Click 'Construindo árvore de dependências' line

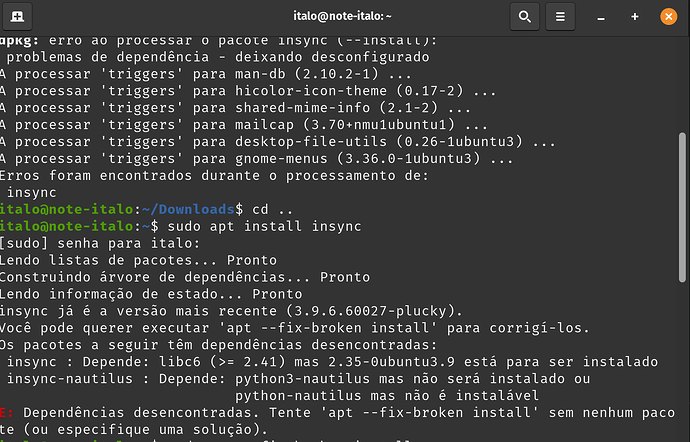point(185,277)
